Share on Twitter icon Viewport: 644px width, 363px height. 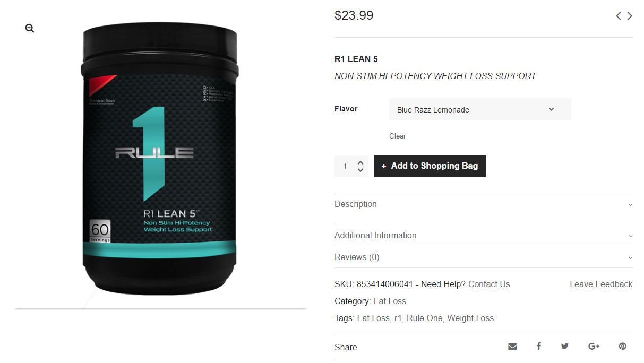point(565,347)
